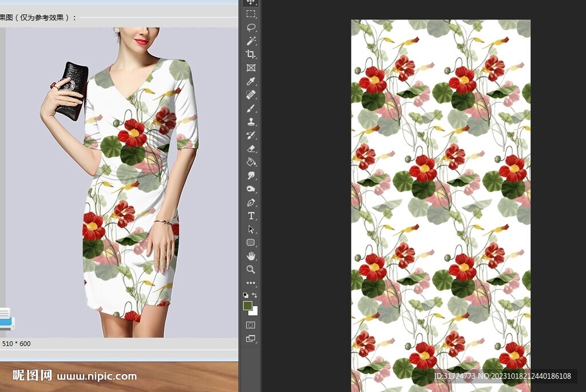Open the green foreground color swatch
The height and width of the screenshot is (392, 586).
pyautogui.click(x=248, y=306)
